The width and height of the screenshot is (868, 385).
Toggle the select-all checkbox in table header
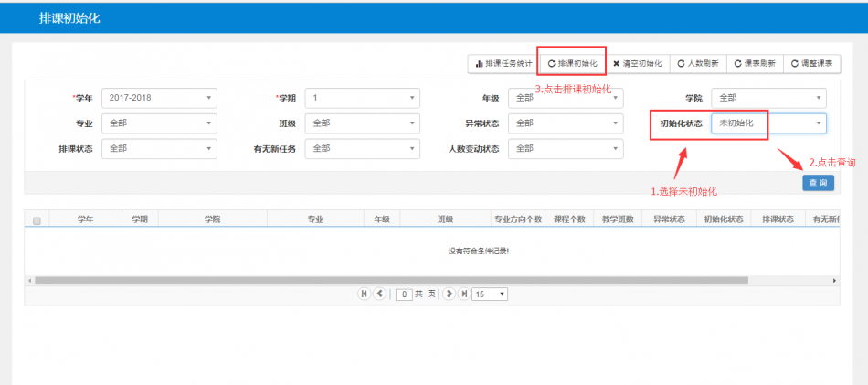point(37,220)
